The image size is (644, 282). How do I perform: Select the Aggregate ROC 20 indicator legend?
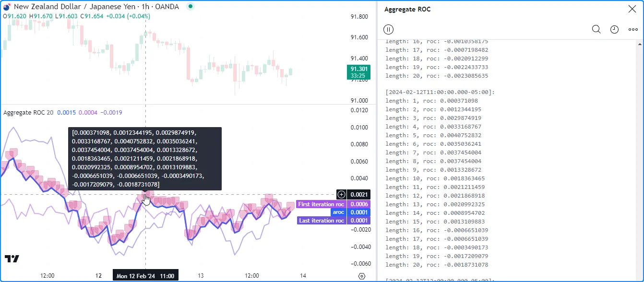28,113
